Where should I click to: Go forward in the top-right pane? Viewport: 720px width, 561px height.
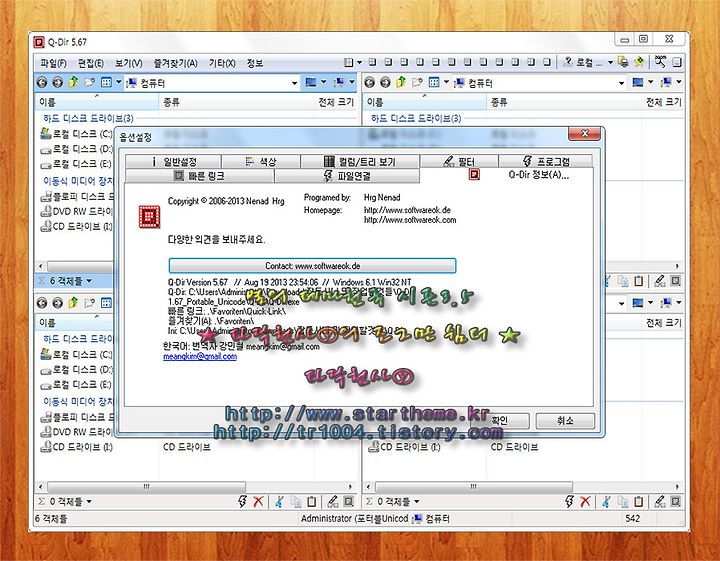pos(385,83)
